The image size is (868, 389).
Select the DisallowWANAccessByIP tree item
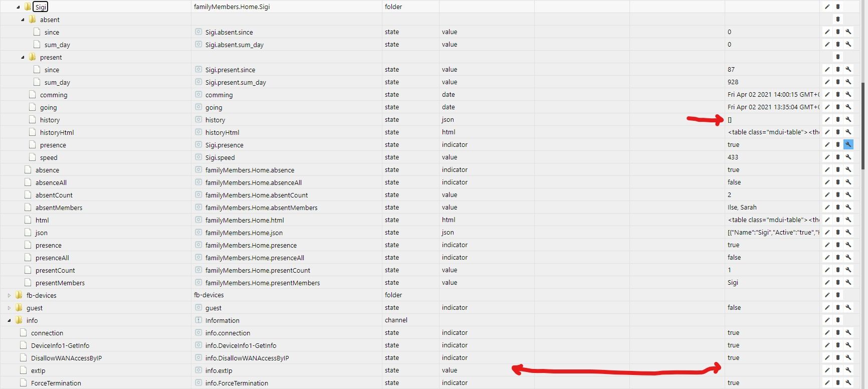pyautogui.click(x=66, y=358)
